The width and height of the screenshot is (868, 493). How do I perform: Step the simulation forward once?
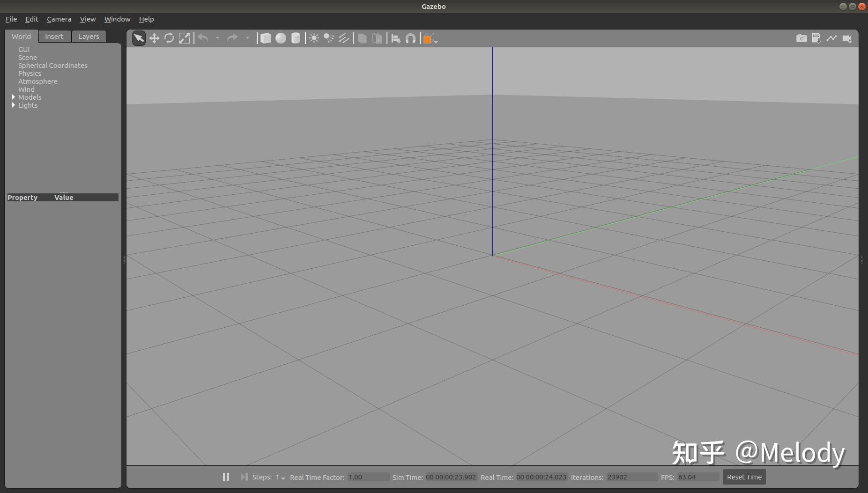(244, 477)
